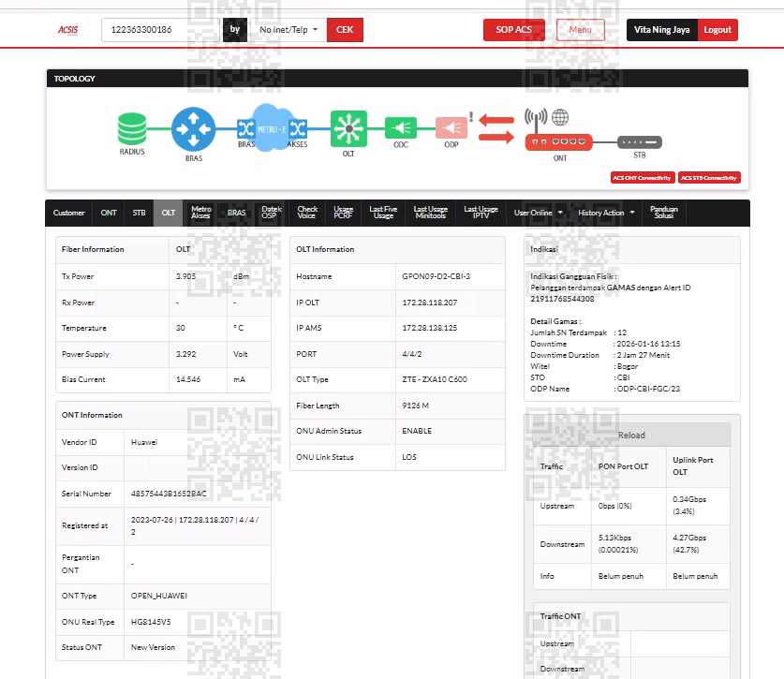
Task: Expand the User Online dropdown
Action: pos(539,213)
